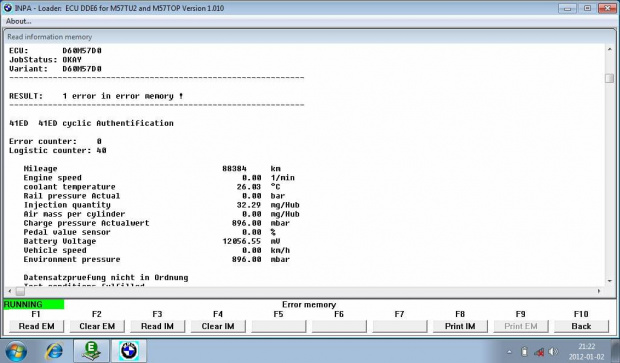Maximize the INPA window

click(x=587, y=8)
